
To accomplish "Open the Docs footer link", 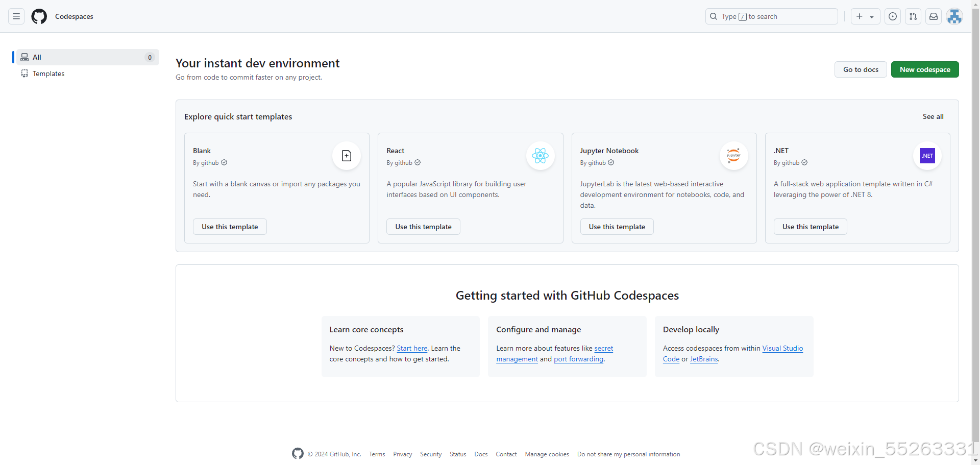I will tap(481, 454).
